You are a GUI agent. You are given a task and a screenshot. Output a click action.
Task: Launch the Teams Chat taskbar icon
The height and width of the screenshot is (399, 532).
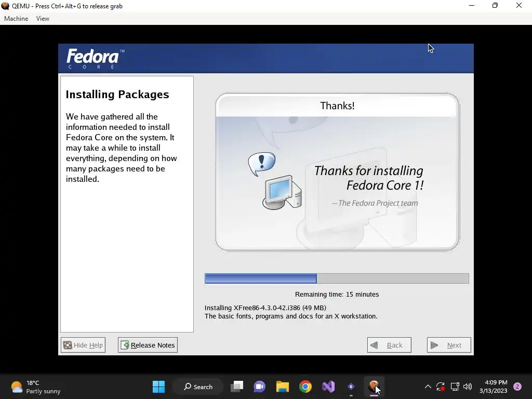click(260, 387)
